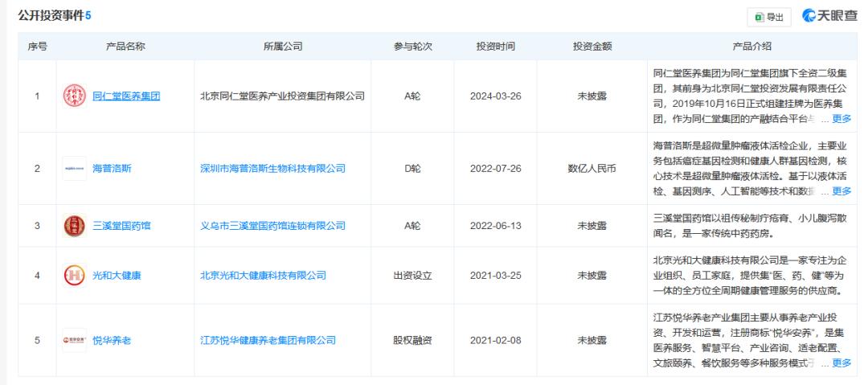Open 海普洛斯 product name link
868x385 pixels.
[x=112, y=169]
